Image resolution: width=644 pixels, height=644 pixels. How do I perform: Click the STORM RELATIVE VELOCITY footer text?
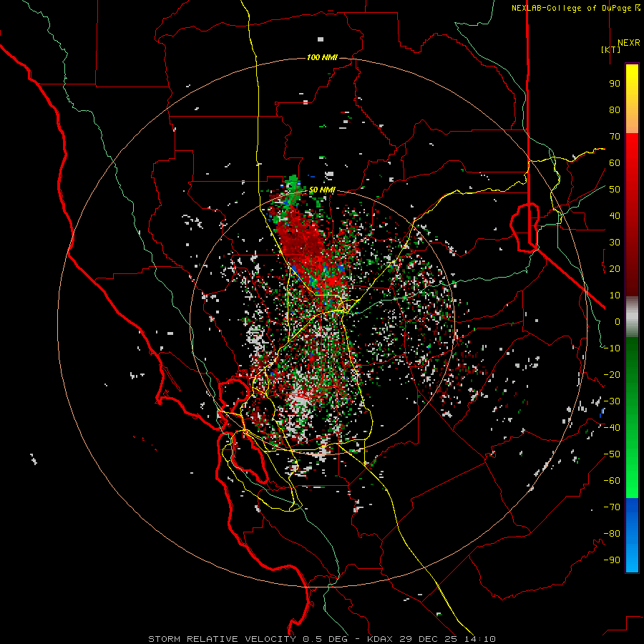[x=222, y=639]
